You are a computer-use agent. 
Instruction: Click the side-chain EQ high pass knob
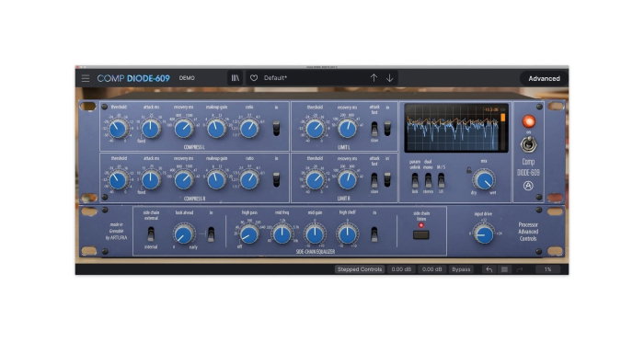coord(249,234)
